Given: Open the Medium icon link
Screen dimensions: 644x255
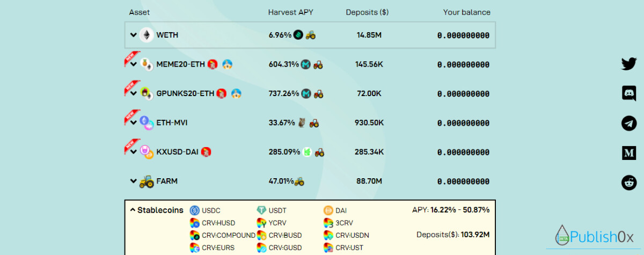Looking at the screenshot, I should click(628, 153).
